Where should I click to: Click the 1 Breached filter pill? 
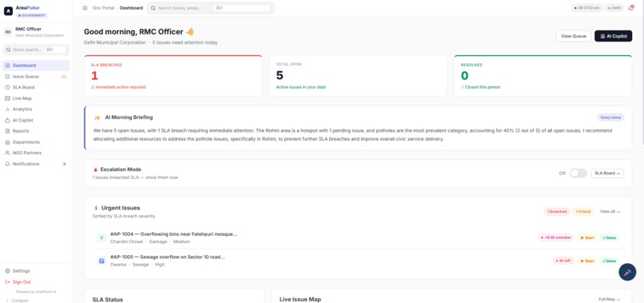[x=557, y=212]
